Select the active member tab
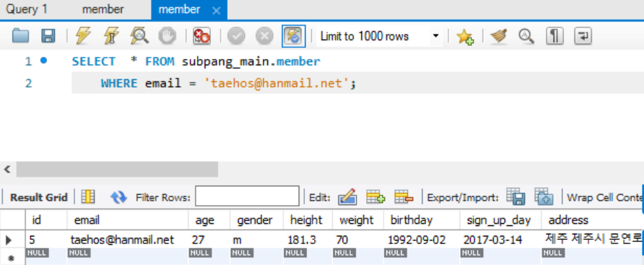 tap(180, 10)
